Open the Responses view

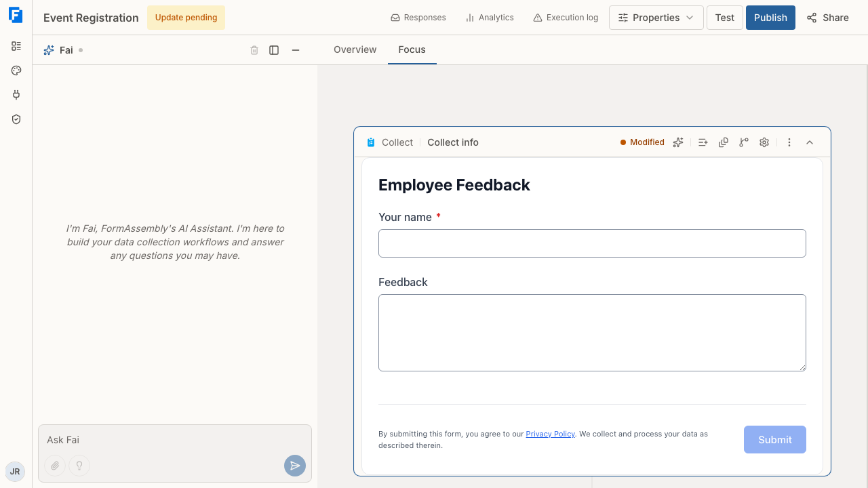tap(418, 18)
